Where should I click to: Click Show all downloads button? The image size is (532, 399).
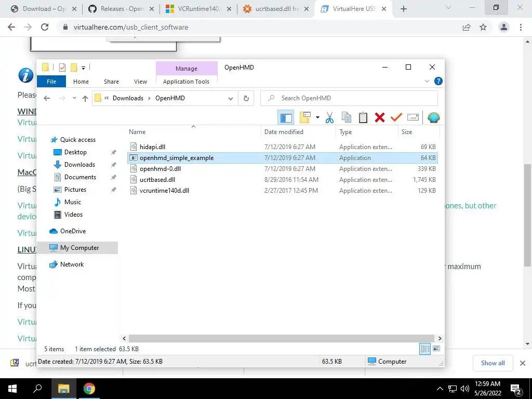click(x=493, y=363)
